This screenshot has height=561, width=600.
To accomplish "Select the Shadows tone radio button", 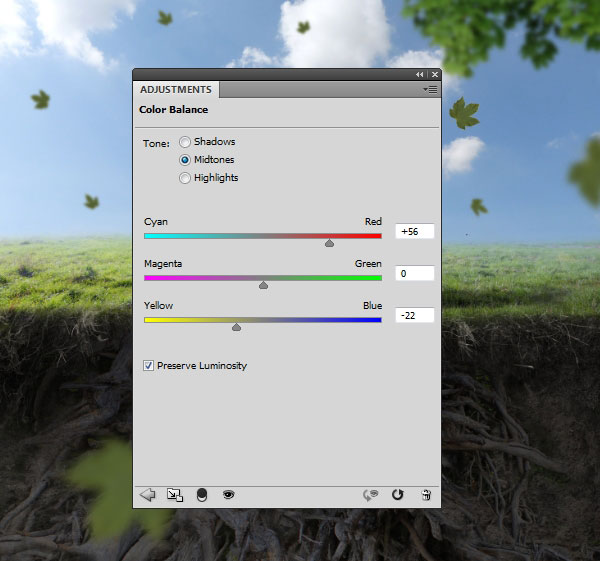I will point(185,142).
